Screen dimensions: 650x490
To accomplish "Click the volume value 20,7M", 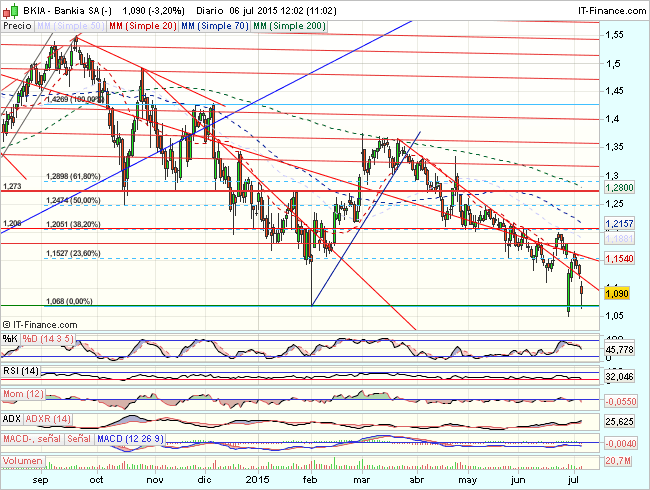I will coord(618,461).
